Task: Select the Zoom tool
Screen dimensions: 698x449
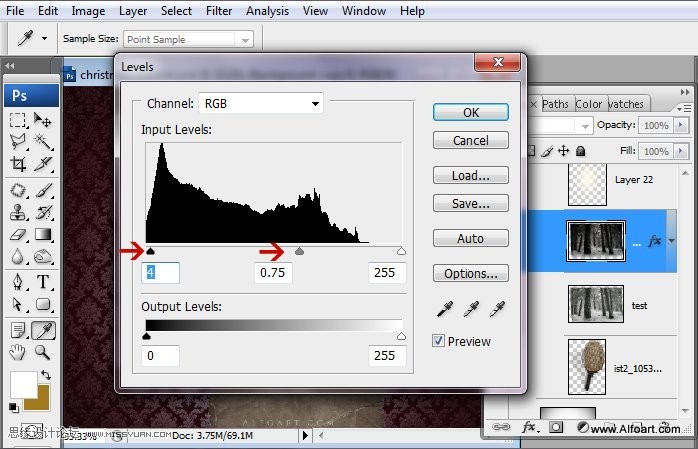Action: pos(43,352)
